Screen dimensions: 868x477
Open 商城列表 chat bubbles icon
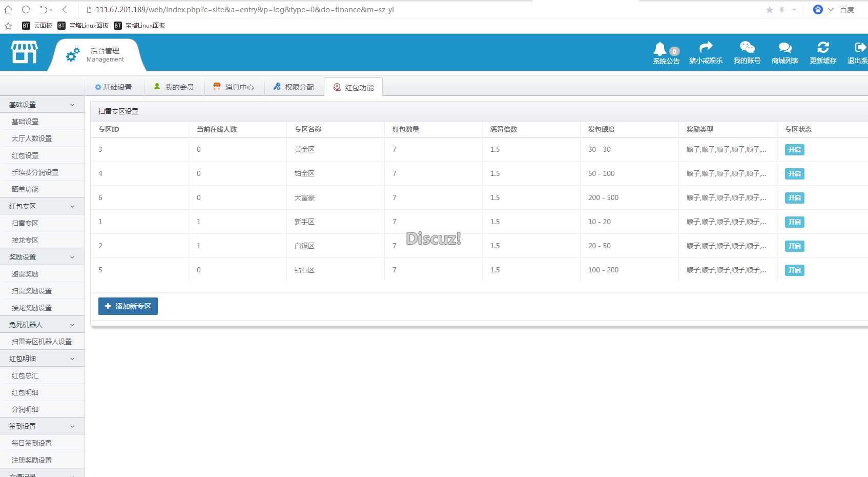785,48
